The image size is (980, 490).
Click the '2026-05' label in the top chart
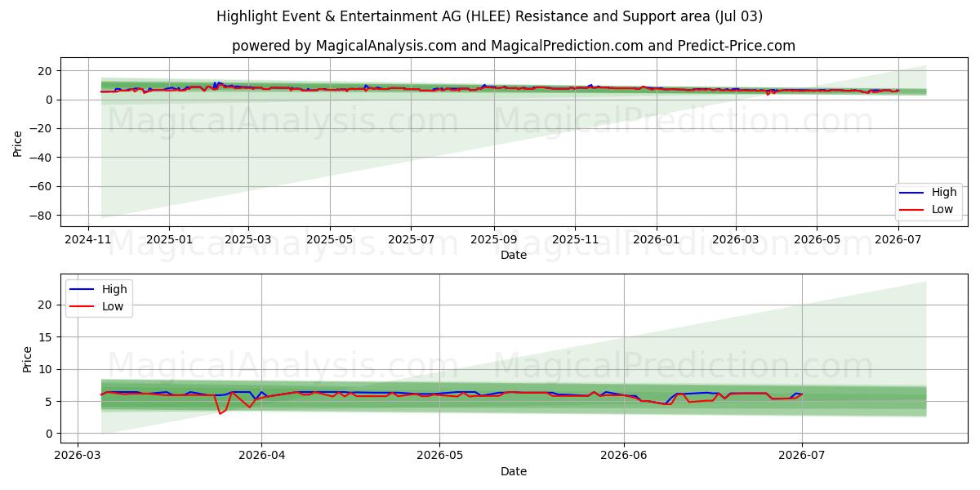[817, 240]
